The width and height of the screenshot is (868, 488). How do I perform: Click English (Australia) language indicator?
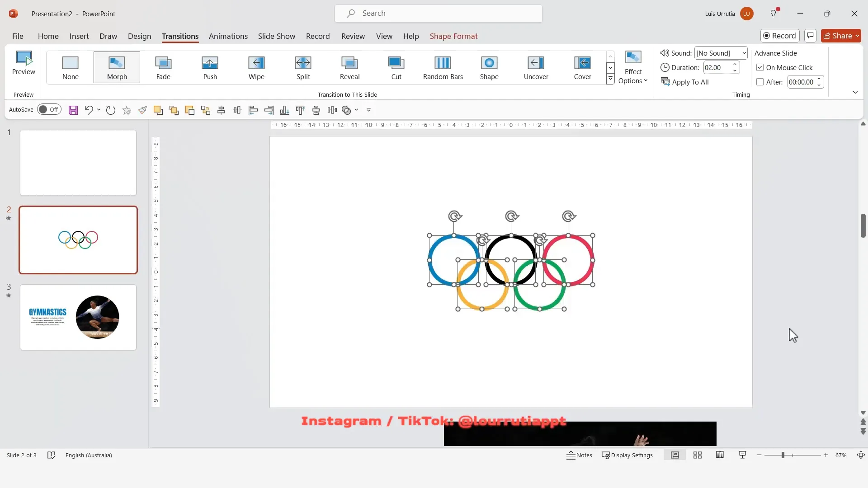pos(89,455)
